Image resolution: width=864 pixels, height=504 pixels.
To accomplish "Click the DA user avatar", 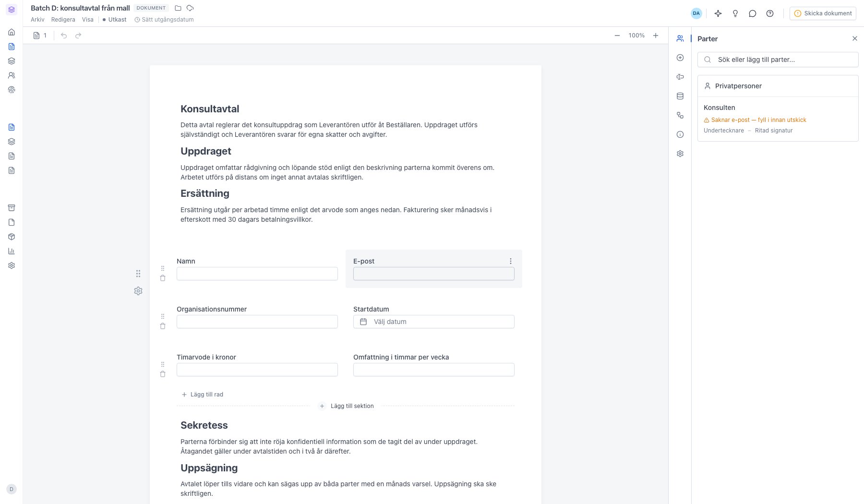I will click(x=696, y=13).
